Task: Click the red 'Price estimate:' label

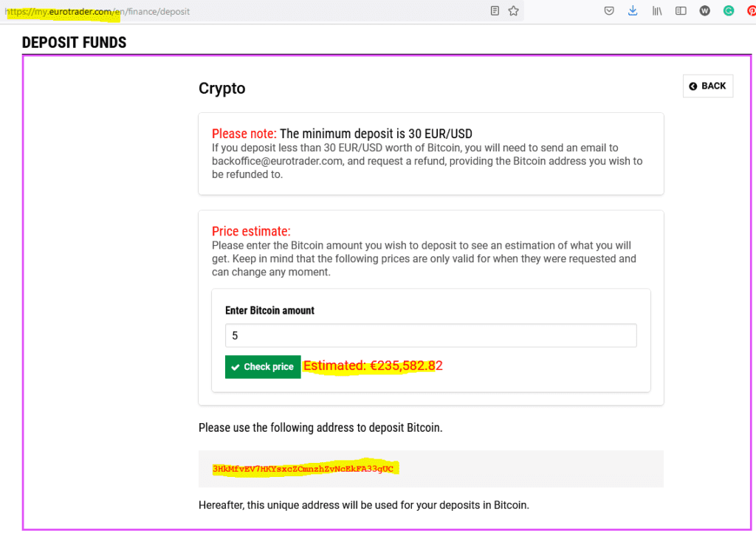Action: 251,231
